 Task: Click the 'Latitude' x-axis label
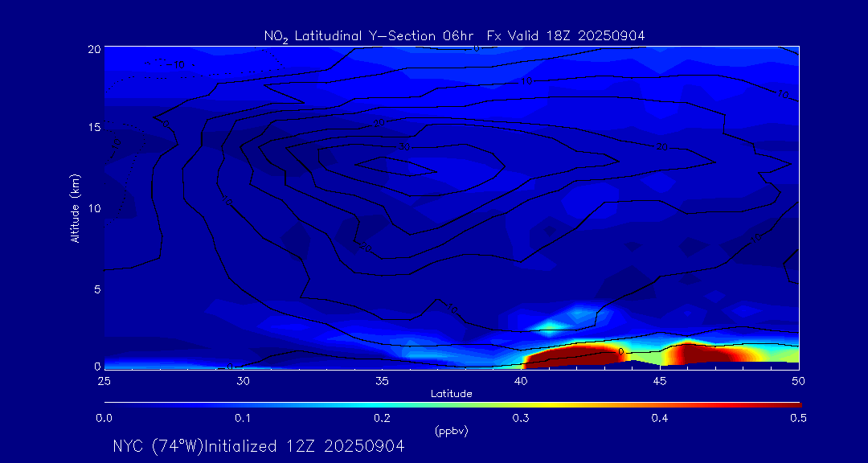point(451,394)
